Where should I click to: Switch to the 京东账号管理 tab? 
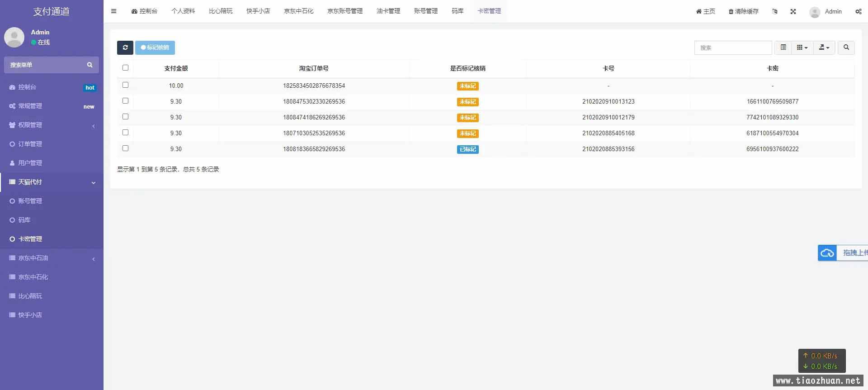345,11
